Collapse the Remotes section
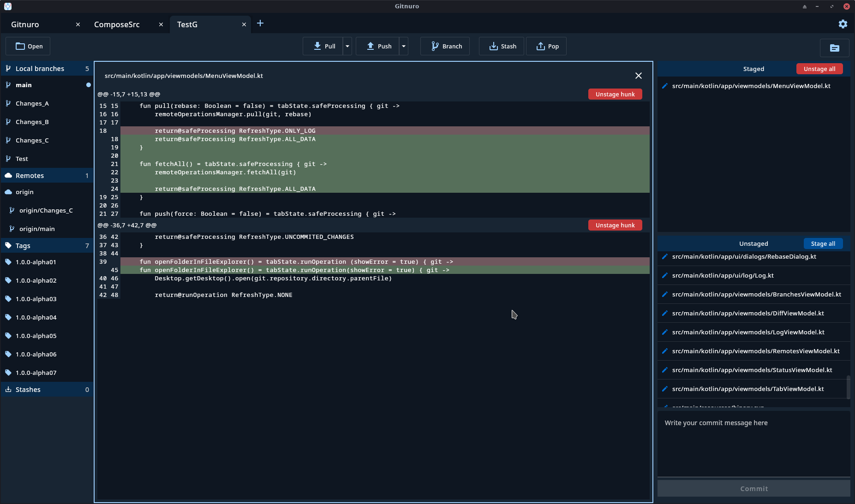The width and height of the screenshot is (855, 504). pos(47,175)
